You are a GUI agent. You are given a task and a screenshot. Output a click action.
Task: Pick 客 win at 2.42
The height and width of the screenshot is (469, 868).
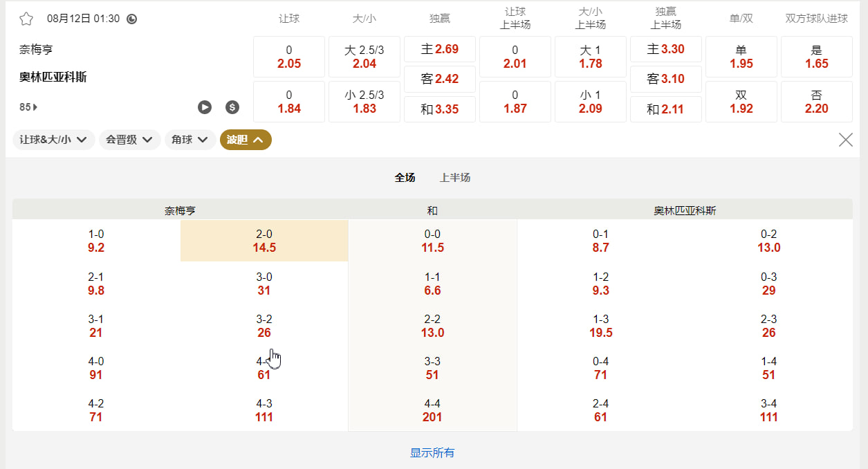[x=440, y=79]
